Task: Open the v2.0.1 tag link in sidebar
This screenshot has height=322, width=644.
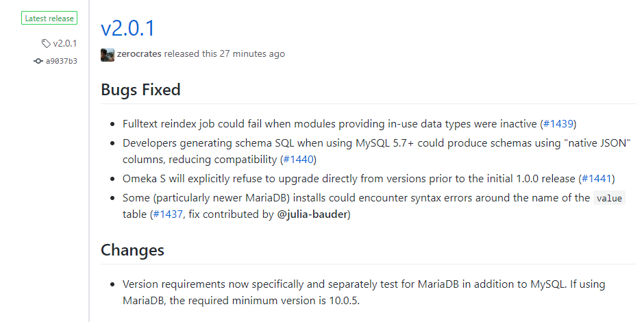Action: 65,44
